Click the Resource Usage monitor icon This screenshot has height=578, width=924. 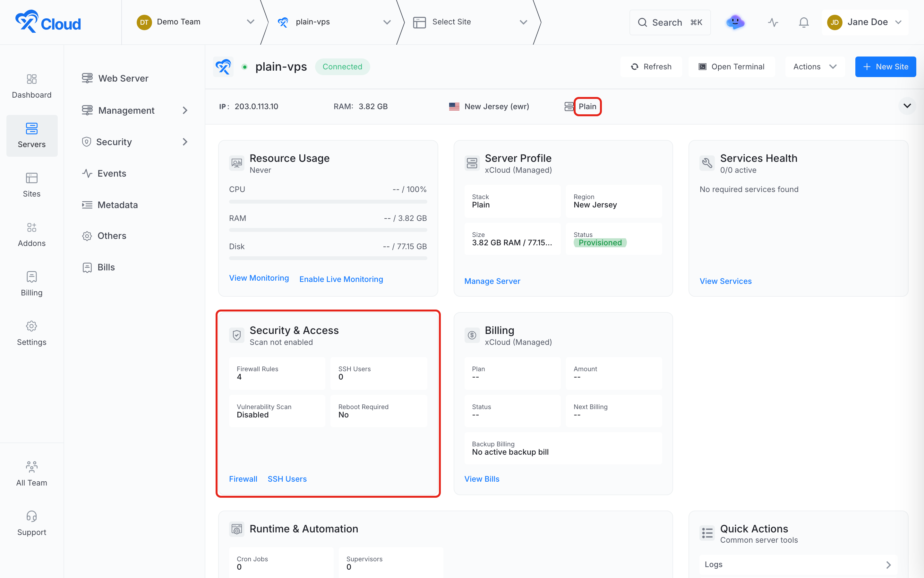click(237, 163)
